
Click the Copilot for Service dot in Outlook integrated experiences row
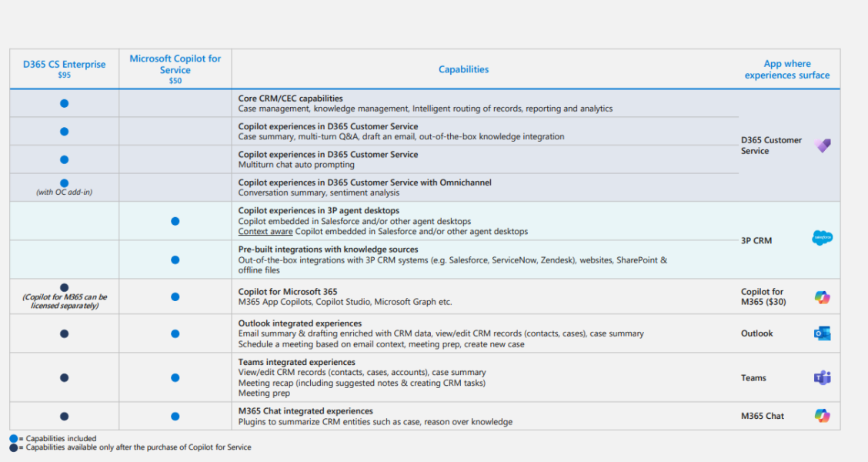[x=175, y=333]
